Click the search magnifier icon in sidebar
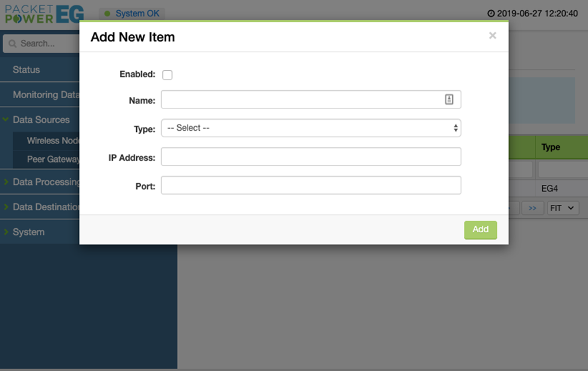This screenshot has width=588, height=371. click(x=12, y=43)
